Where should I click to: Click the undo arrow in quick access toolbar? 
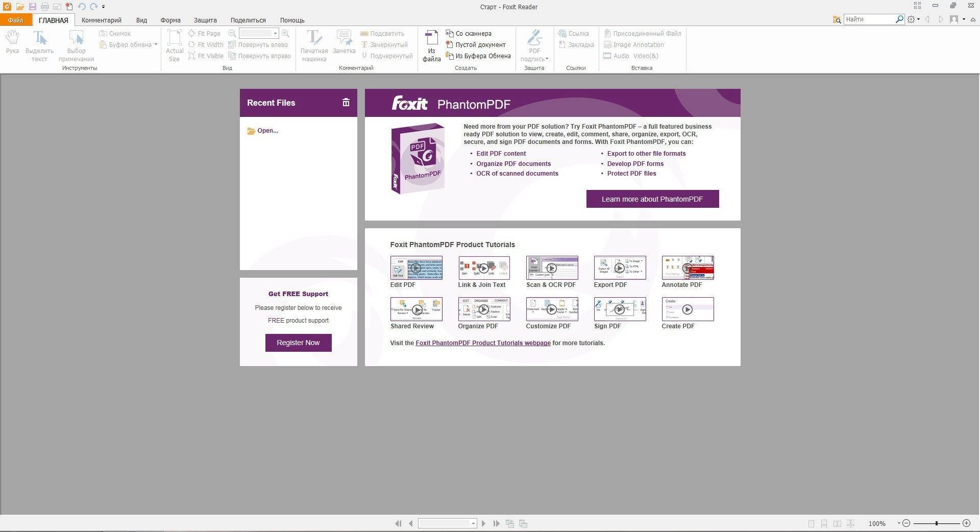[x=81, y=7]
